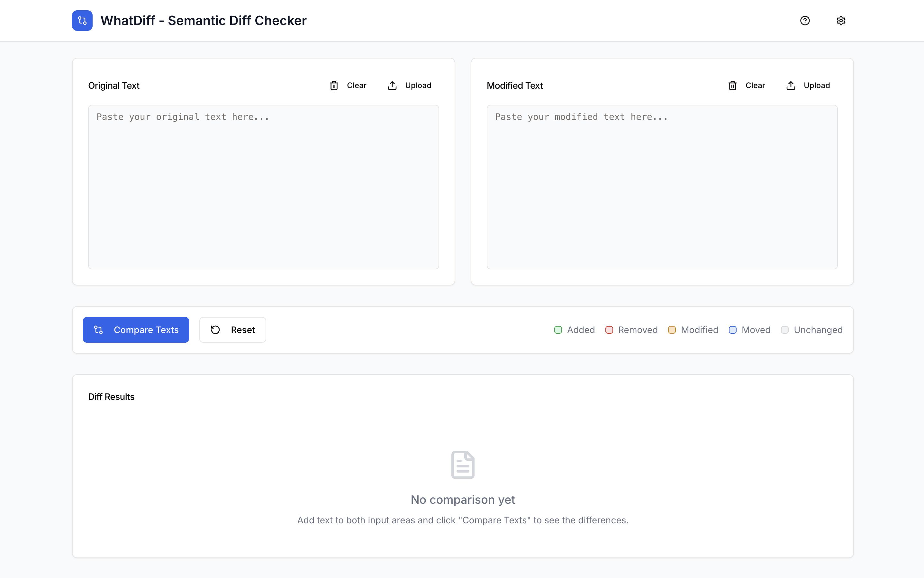This screenshot has height=578, width=924.
Task: Click the gray Unchanged legend swatch
Action: coord(784,330)
